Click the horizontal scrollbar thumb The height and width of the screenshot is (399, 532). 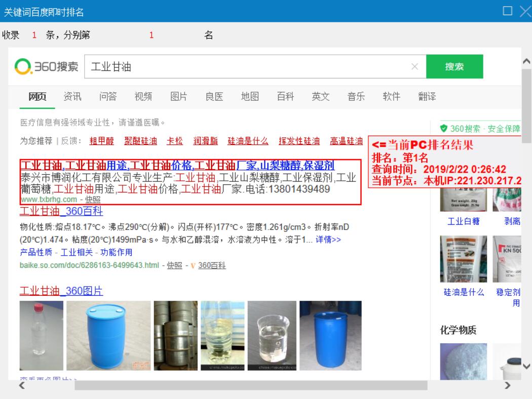click(251, 385)
